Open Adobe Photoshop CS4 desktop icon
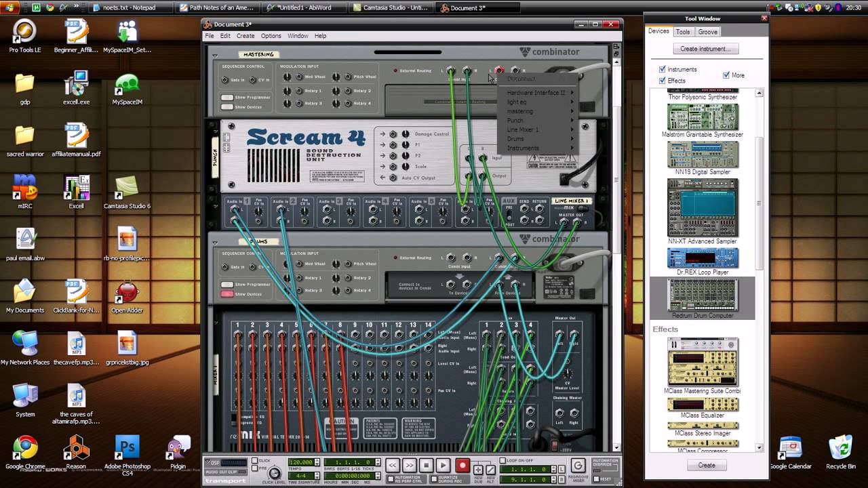The height and width of the screenshot is (488, 868). pos(127,455)
